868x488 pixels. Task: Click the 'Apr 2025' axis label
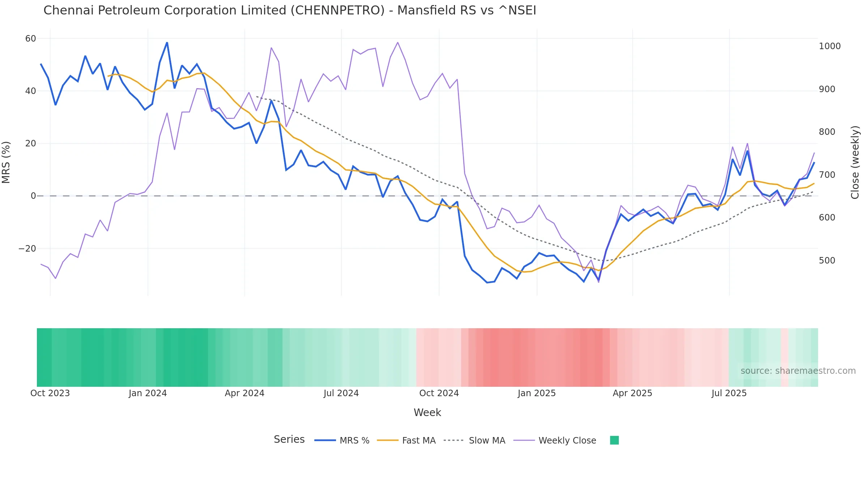click(x=632, y=393)
